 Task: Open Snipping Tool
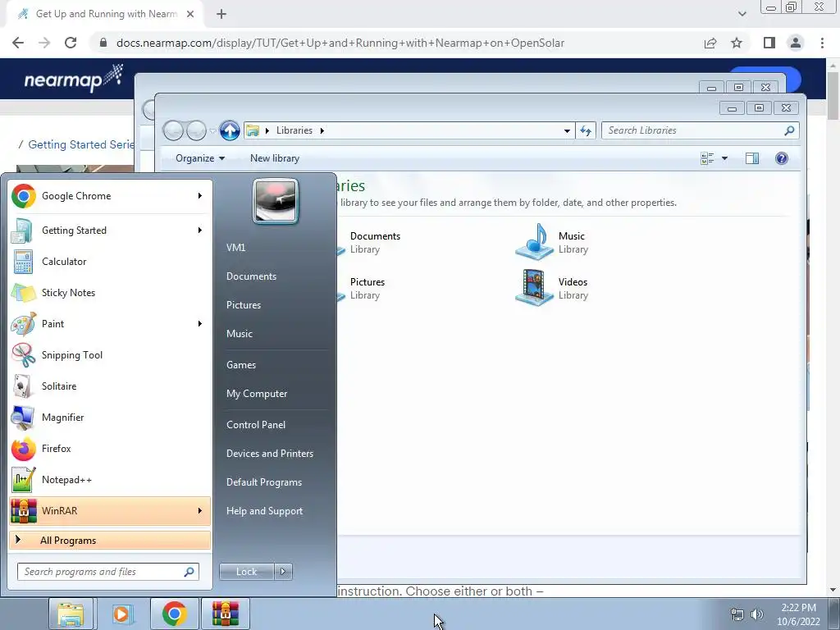[110, 354]
